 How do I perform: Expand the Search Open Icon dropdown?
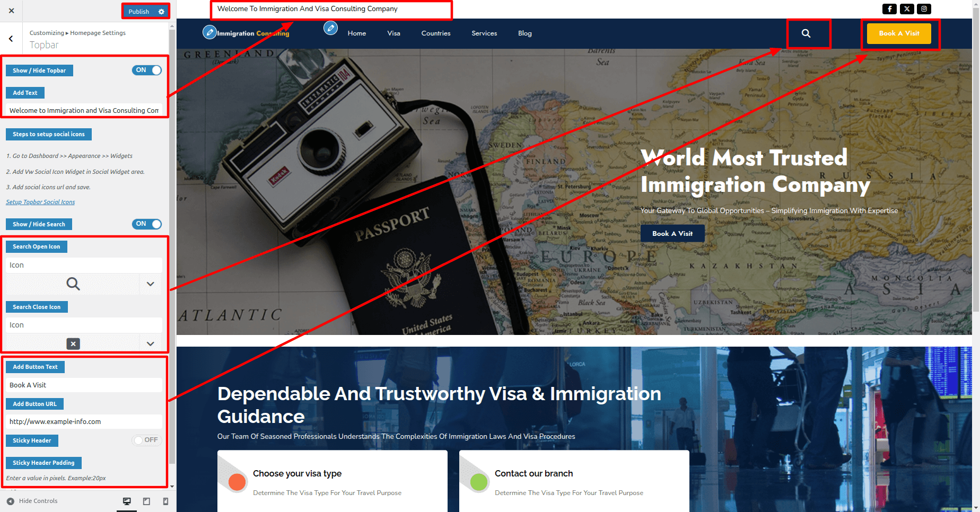point(151,284)
